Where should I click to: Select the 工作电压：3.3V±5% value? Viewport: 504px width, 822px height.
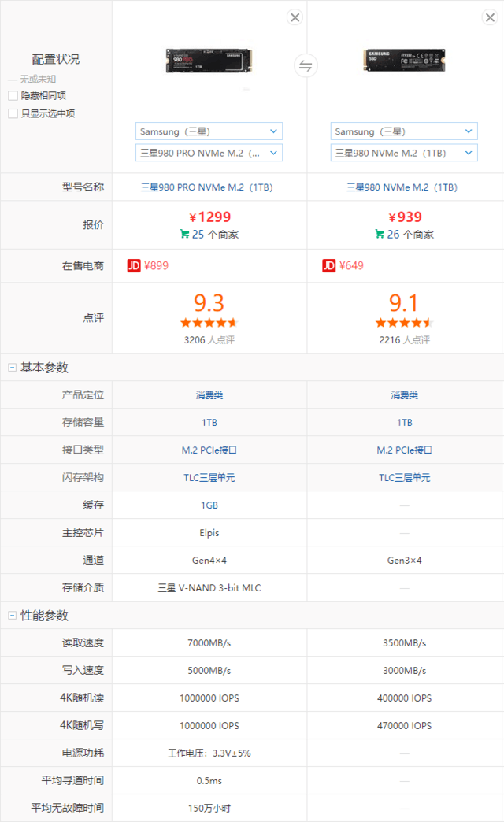point(209,753)
